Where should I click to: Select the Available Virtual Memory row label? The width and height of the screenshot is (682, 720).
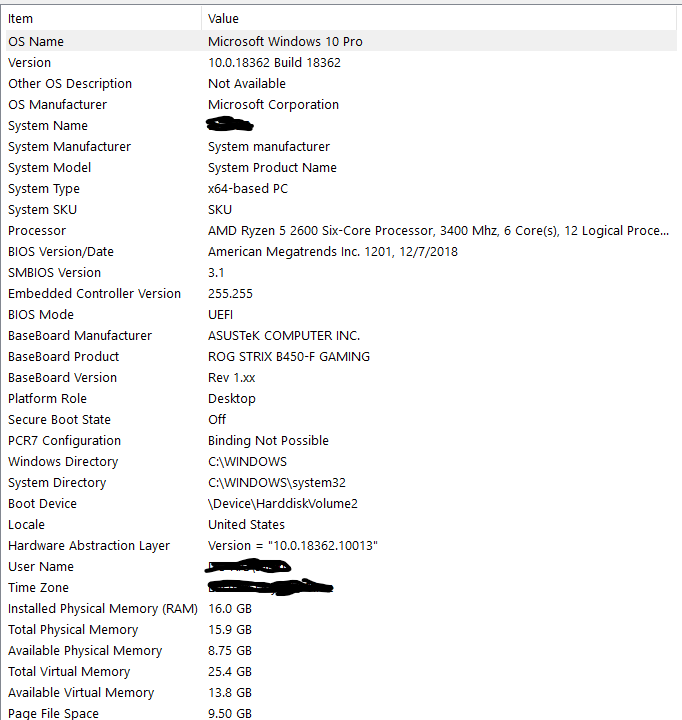pos(81,693)
